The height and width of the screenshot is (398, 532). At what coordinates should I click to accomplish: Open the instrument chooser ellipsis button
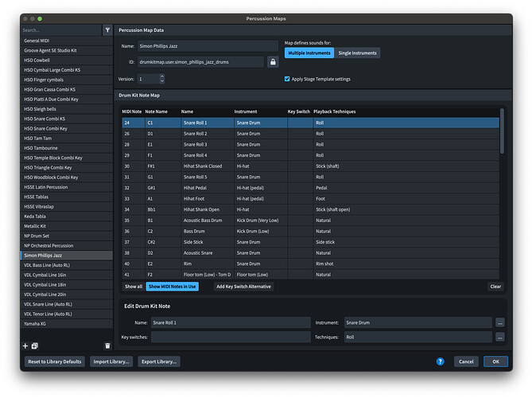click(x=499, y=322)
